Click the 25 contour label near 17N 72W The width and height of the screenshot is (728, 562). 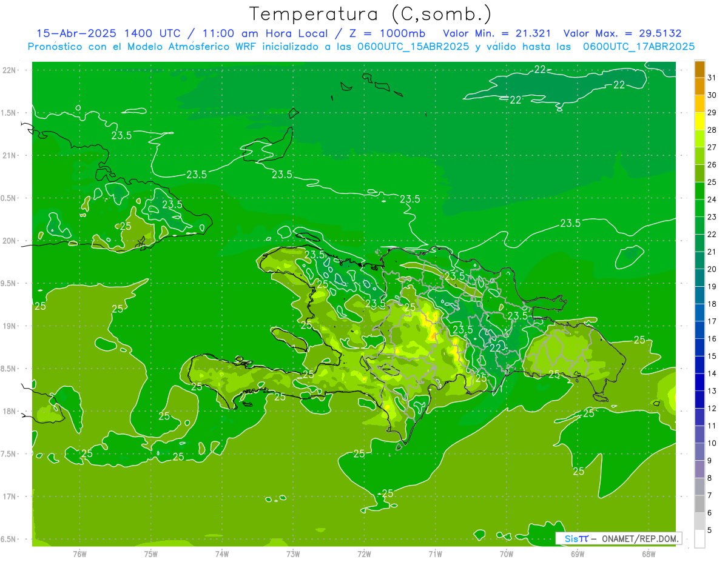(387, 493)
